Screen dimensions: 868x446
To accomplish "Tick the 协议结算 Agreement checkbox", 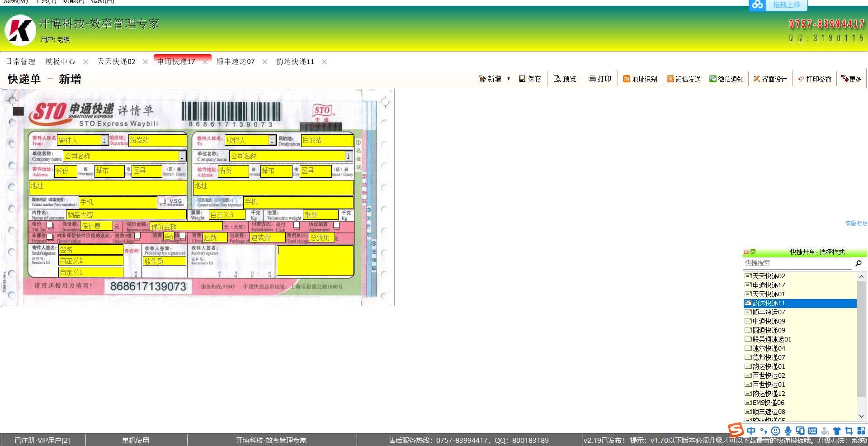I will [336, 225].
